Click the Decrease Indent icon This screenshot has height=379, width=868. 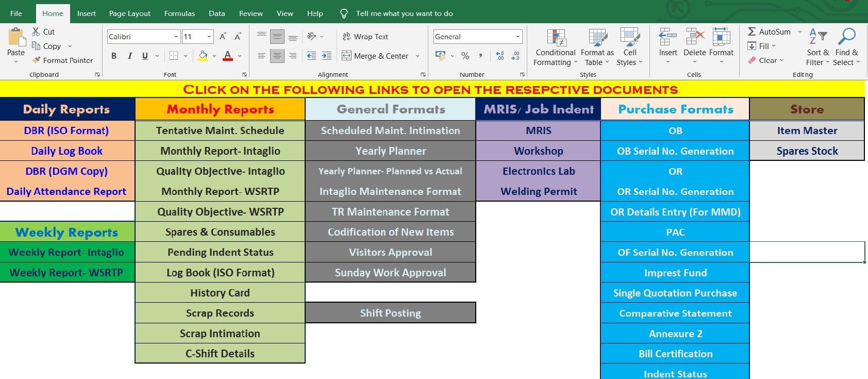[311, 56]
